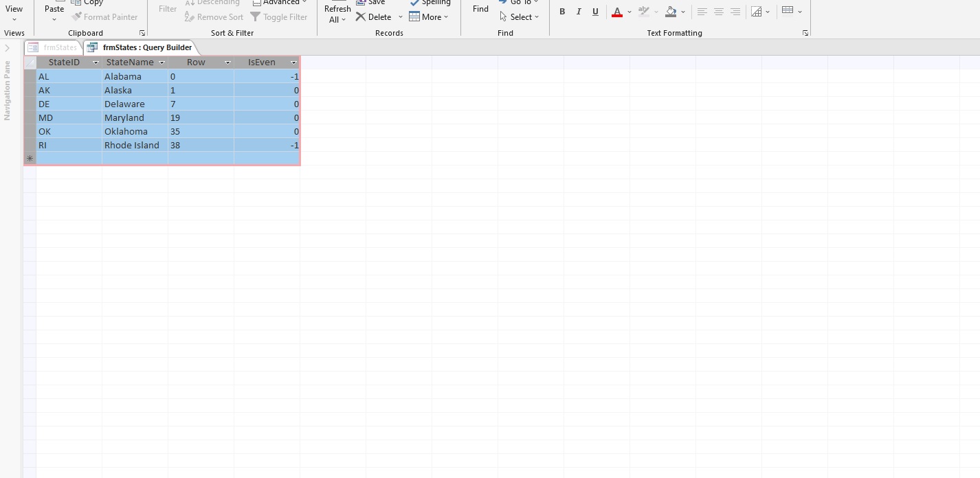The width and height of the screenshot is (980, 478).
Task: Click the RI cell
Action: coord(69,145)
